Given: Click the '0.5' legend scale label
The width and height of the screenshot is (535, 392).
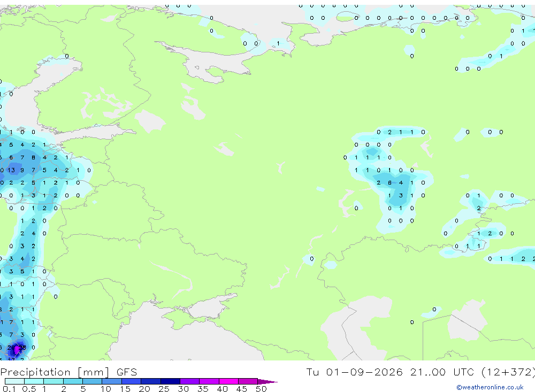Looking at the screenshot, I should [29, 389].
